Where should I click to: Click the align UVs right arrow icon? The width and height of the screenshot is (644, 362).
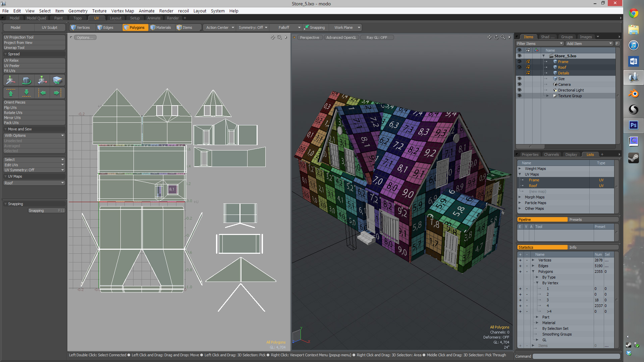(x=57, y=93)
